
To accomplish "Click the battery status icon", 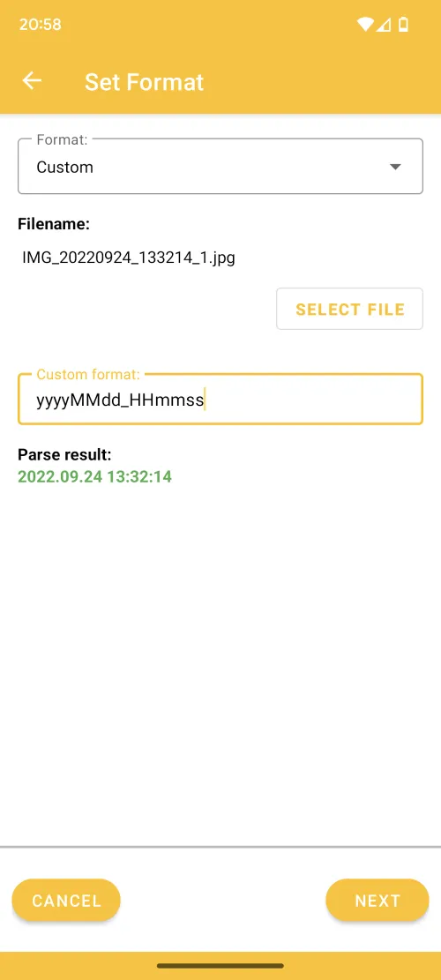I will tap(404, 25).
